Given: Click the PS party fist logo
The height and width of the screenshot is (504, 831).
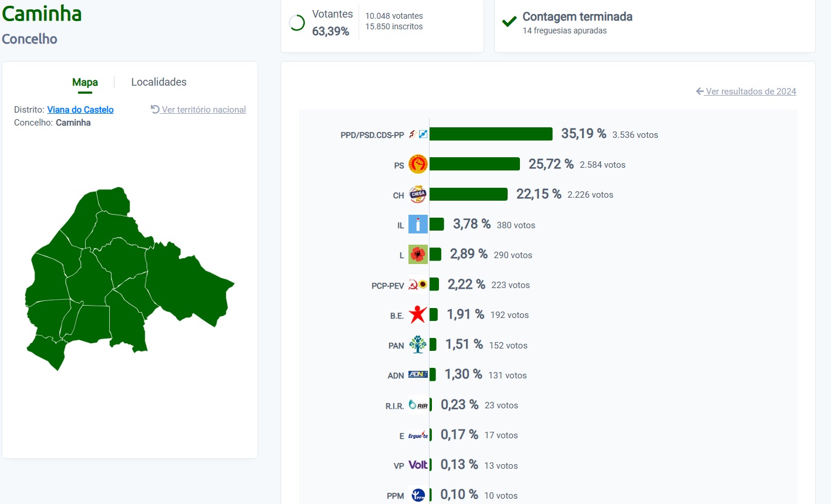Looking at the screenshot, I should (x=418, y=164).
